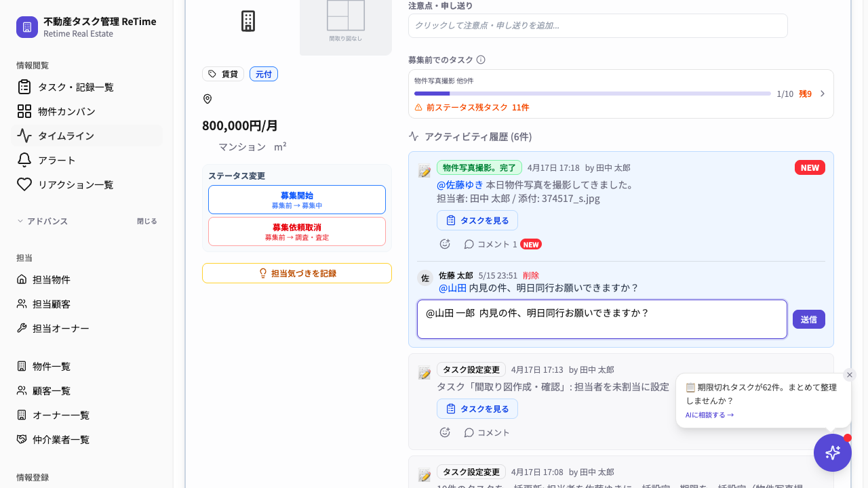The width and height of the screenshot is (868, 488).
Task: Click the アクティビティ履歴 activity icon
Action: (414, 136)
